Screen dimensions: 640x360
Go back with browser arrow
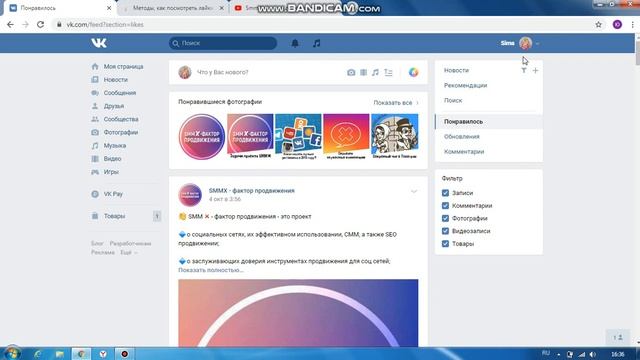[x=10, y=24]
